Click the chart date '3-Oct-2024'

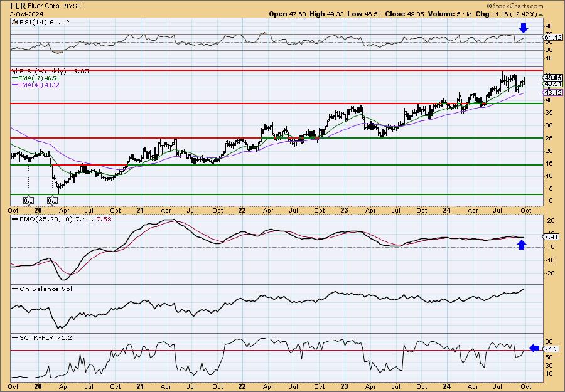point(26,14)
